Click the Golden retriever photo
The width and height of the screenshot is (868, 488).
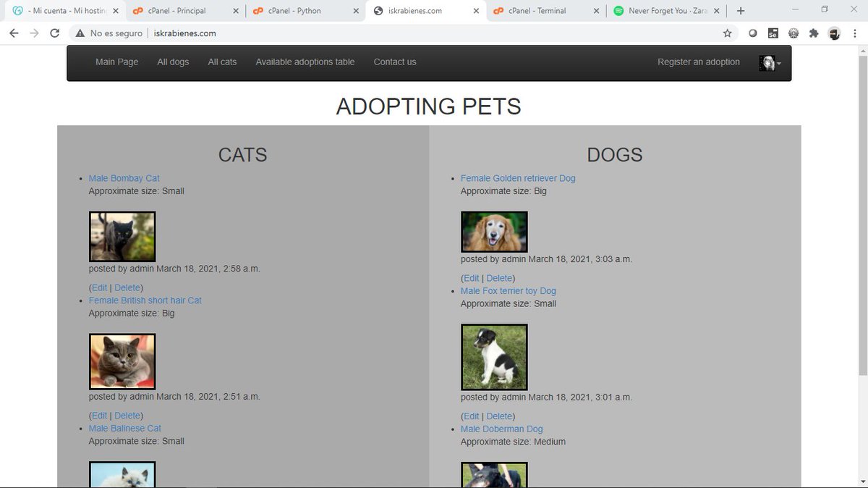[494, 232]
